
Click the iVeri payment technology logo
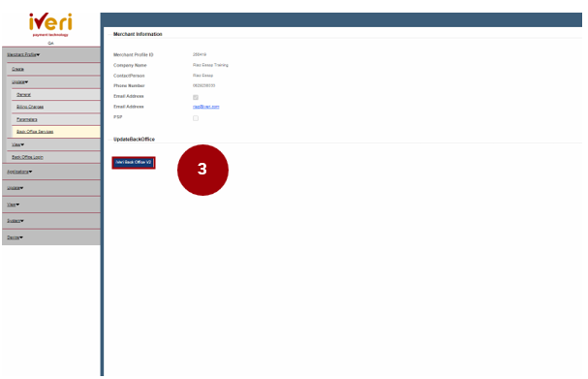pyautogui.click(x=50, y=24)
